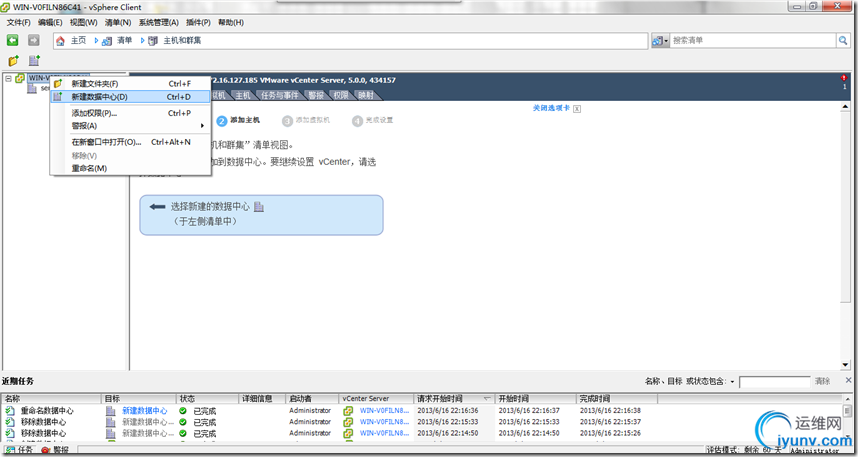Click the 2013/6/16 22:16:38 completion time cell
Image resolution: width=858 pixels, height=457 pixels.
(610, 410)
